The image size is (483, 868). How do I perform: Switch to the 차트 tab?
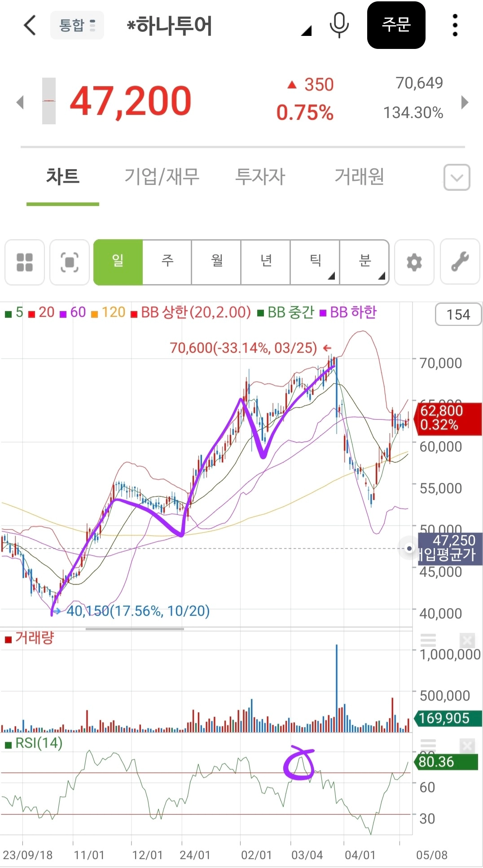tap(63, 176)
